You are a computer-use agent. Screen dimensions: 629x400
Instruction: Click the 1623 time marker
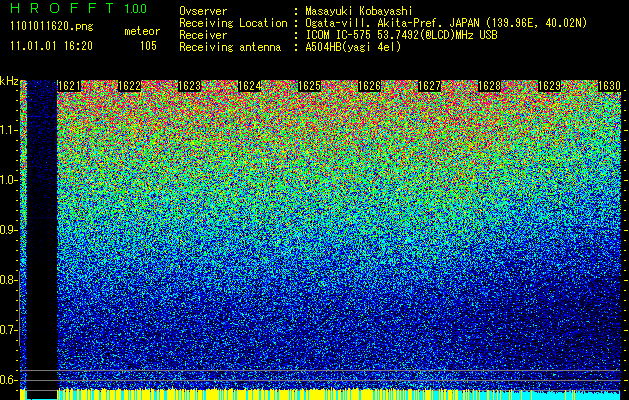click(x=189, y=86)
